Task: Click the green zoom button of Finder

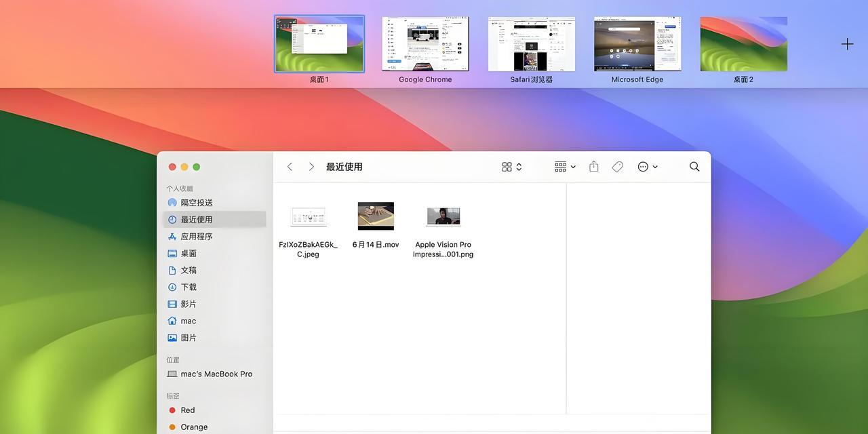Action: [x=197, y=167]
